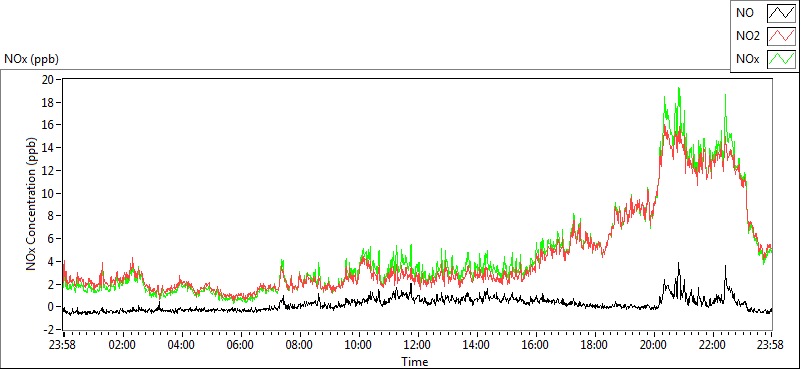800x369 pixels.
Task: Click the Time axis label
Action: pyautogui.click(x=414, y=362)
